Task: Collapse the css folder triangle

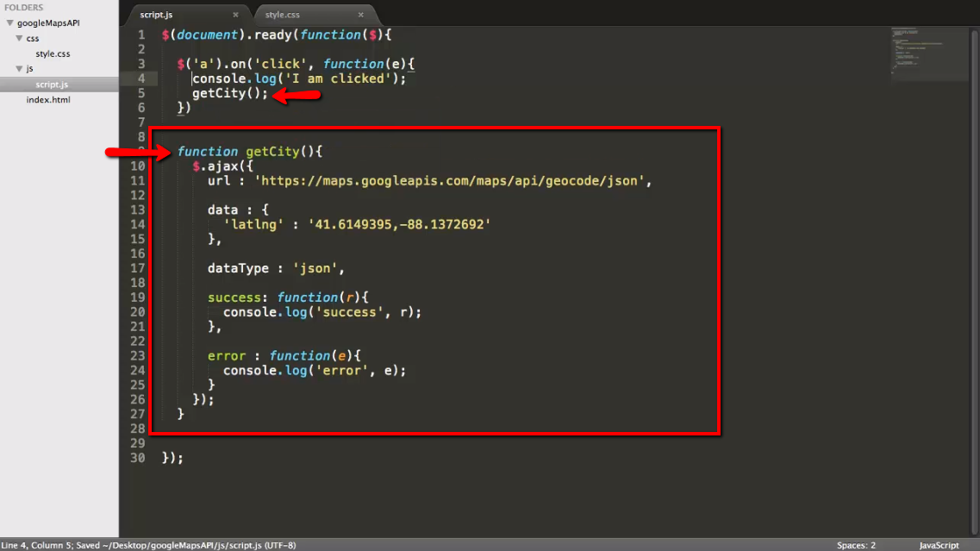Action: 19,38
